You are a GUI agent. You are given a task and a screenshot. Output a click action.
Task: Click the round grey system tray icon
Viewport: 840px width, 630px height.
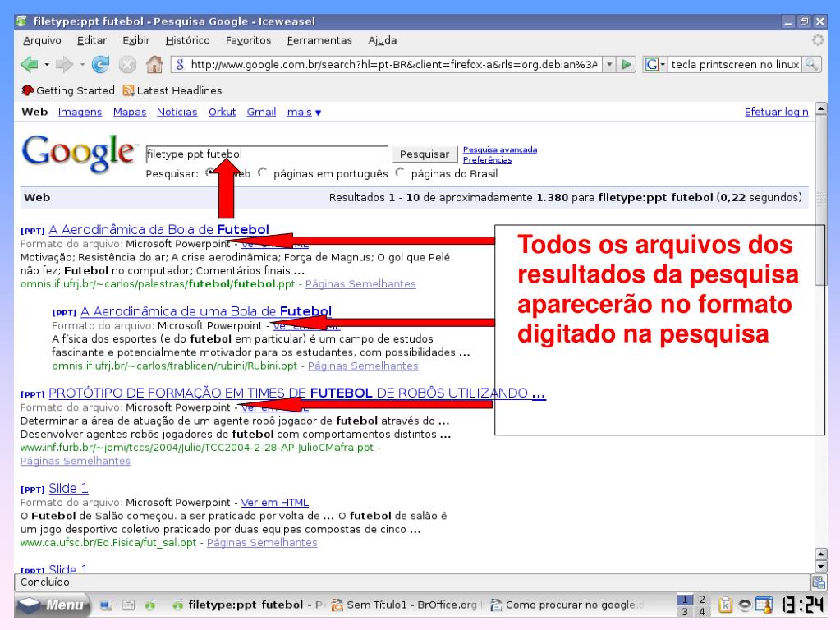(x=745, y=605)
